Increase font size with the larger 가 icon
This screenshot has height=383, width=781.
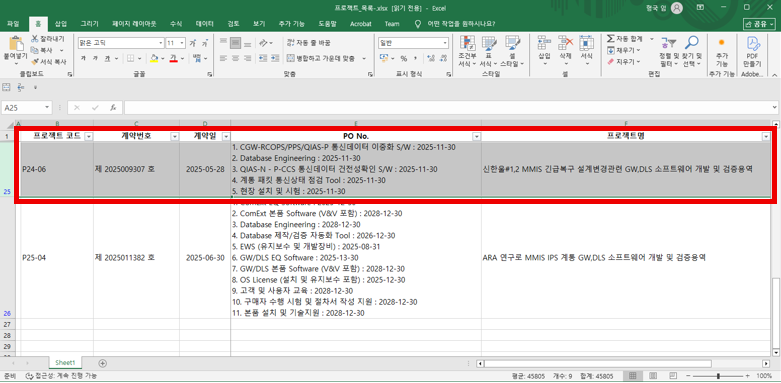pyautogui.click(x=193, y=43)
